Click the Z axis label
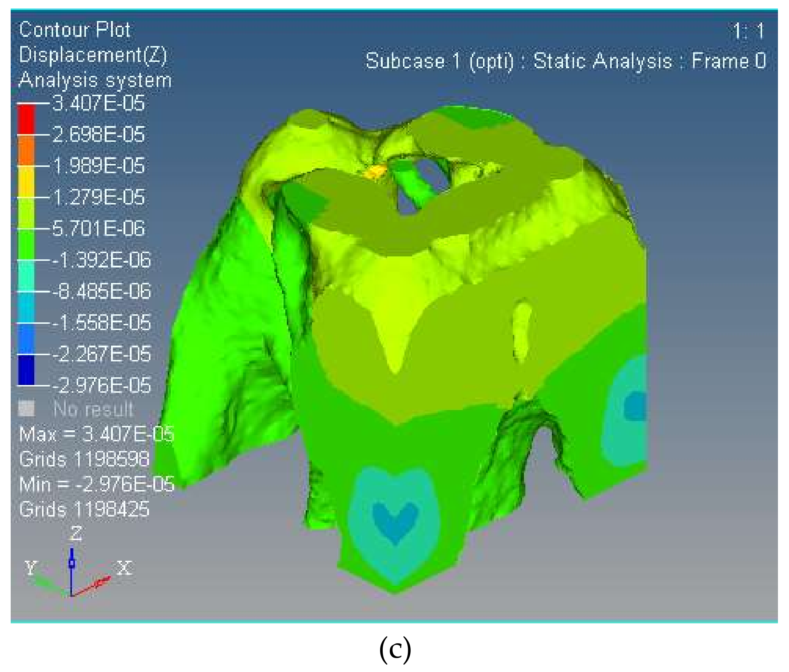The image size is (789, 672). 76,533
